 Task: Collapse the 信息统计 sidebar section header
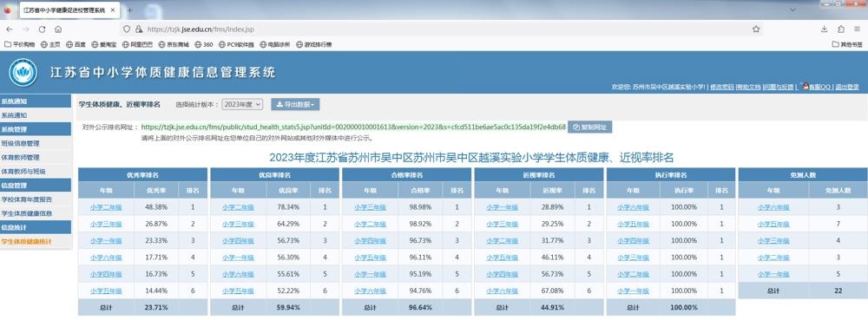pos(36,227)
